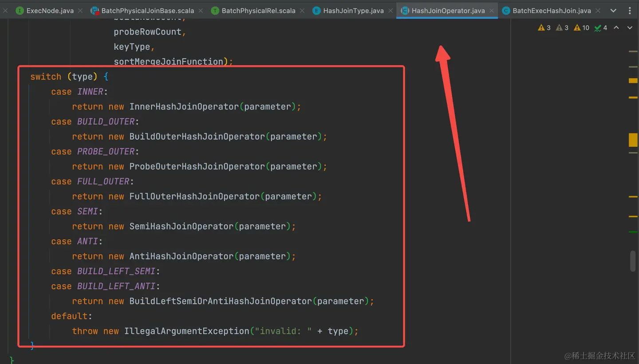Open the BatchExecHashJoin.java tab
The width and height of the screenshot is (639, 364).
(x=552, y=11)
